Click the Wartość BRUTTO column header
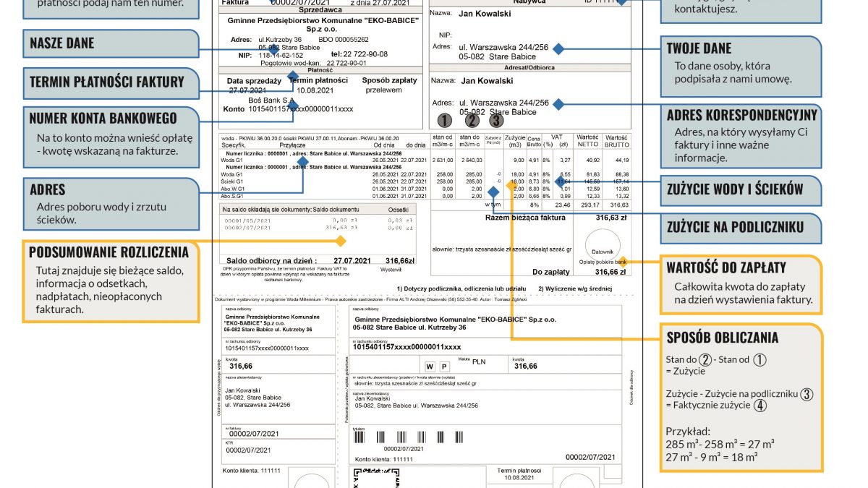 pos(616,140)
